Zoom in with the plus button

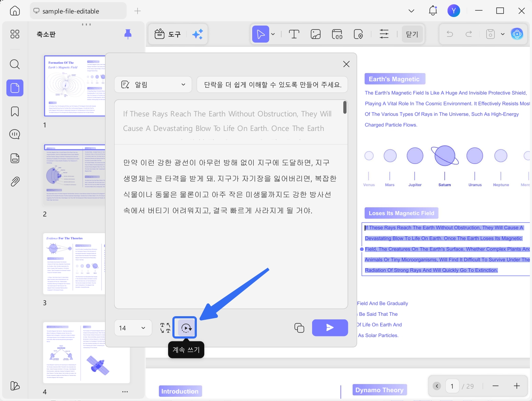pyautogui.click(x=517, y=386)
